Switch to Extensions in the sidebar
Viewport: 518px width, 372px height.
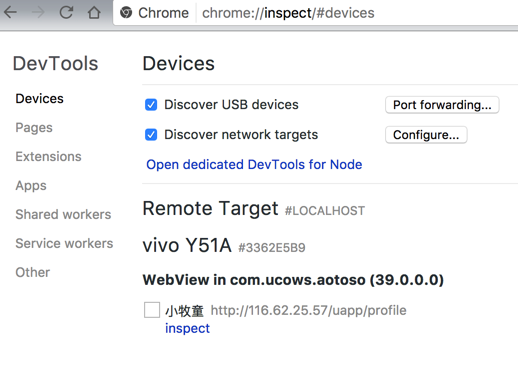(48, 157)
